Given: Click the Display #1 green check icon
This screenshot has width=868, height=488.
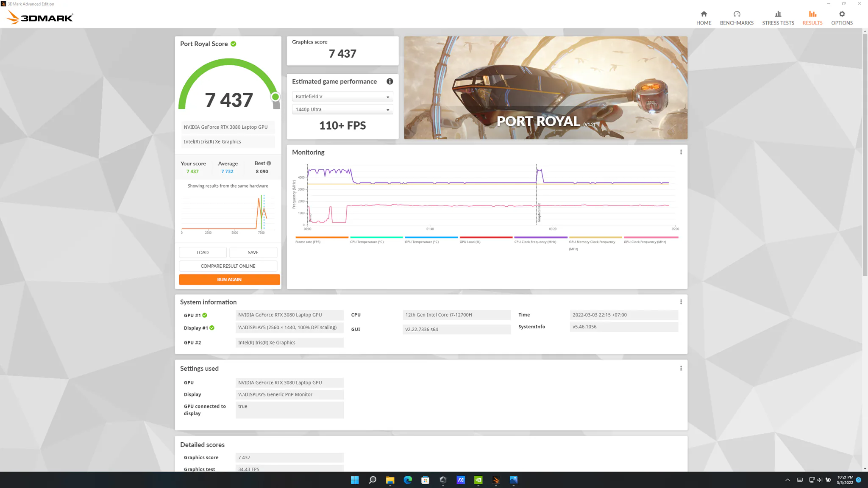Looking at the screenshot, I should tap(212, 328).
